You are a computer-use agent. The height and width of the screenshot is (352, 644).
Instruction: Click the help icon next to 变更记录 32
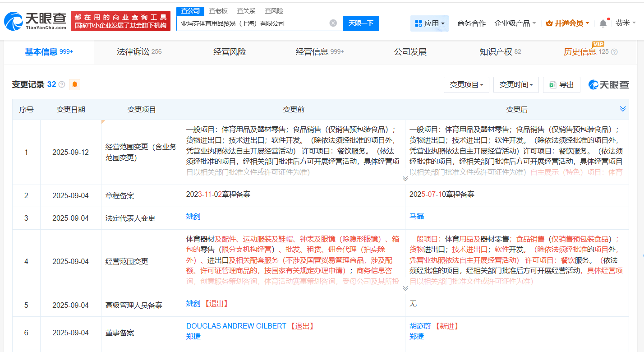click(62, 85)
